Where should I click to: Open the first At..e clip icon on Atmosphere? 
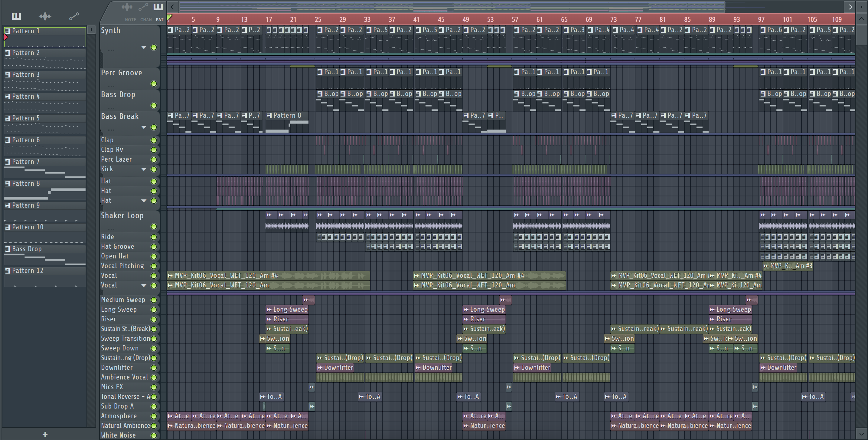170,416
